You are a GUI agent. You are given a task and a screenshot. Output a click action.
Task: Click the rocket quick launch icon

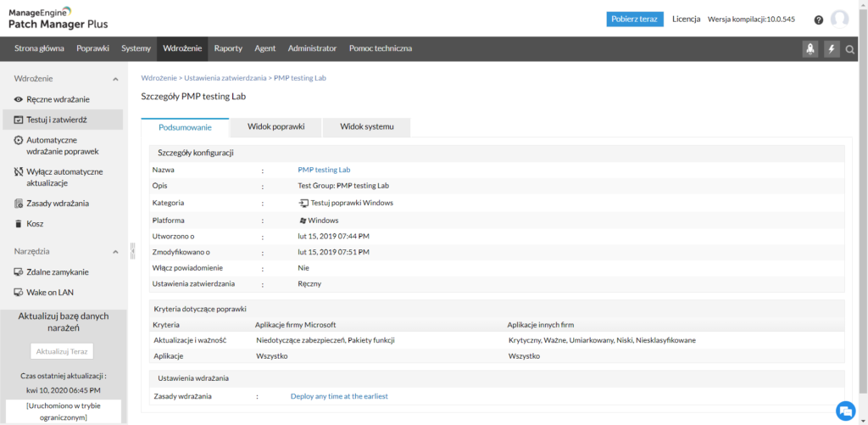(x=810, y=49)
